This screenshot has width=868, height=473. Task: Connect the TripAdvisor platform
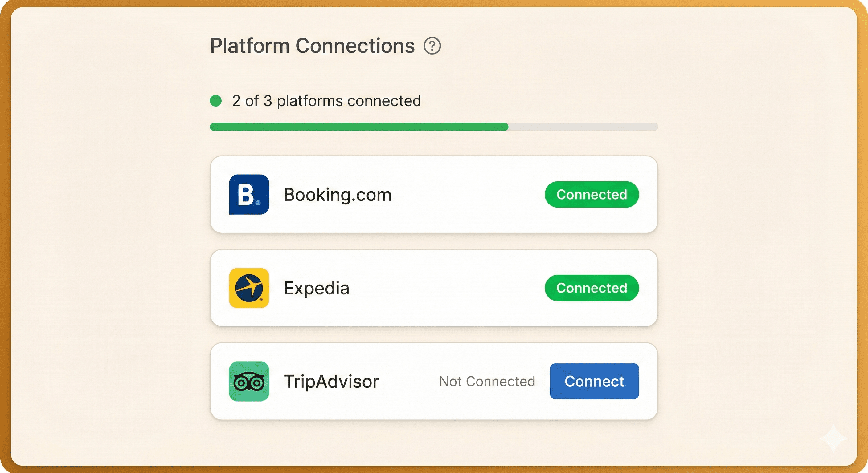pos(594,382)
